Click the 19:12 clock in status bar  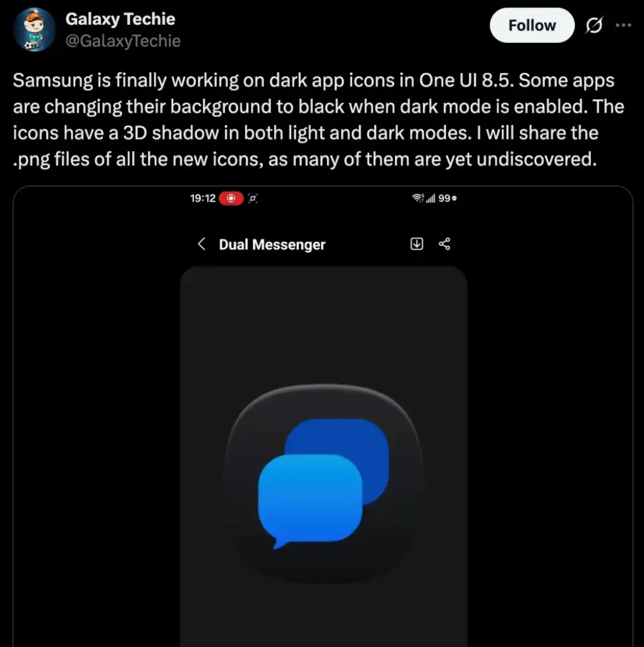(203, 198)
